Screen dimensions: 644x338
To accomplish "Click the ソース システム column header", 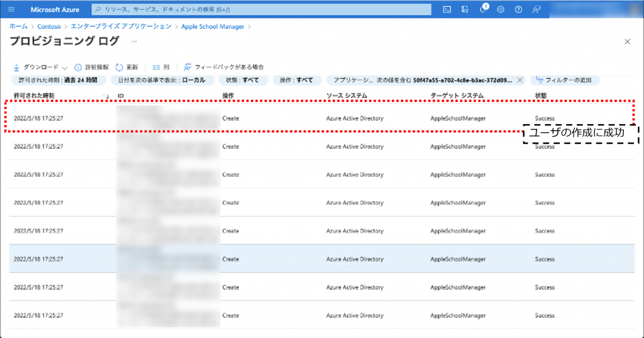I will (347, 96).
